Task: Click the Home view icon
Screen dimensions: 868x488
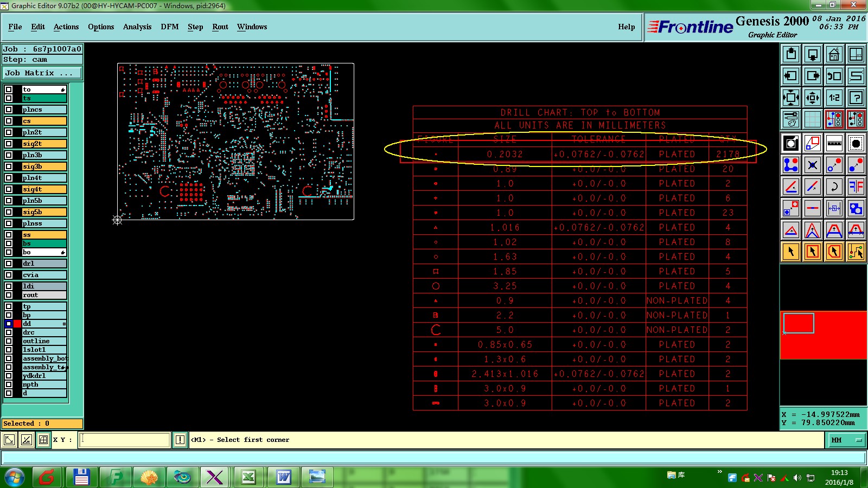Action: [x=834, y=54]
